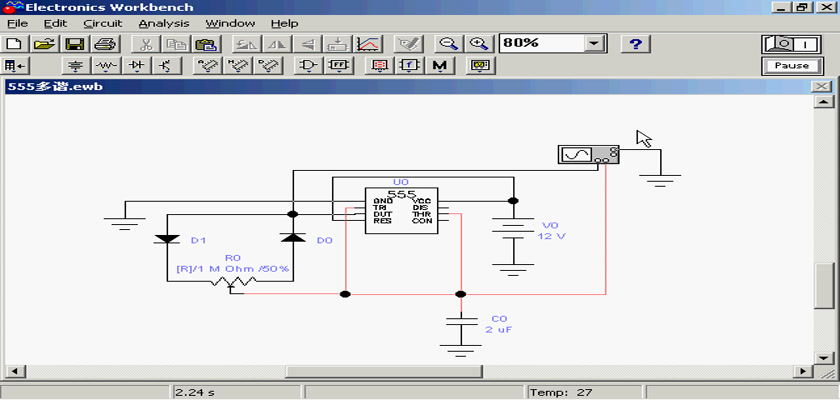Open the Favorites parts bin

click(x=14, y=66)
